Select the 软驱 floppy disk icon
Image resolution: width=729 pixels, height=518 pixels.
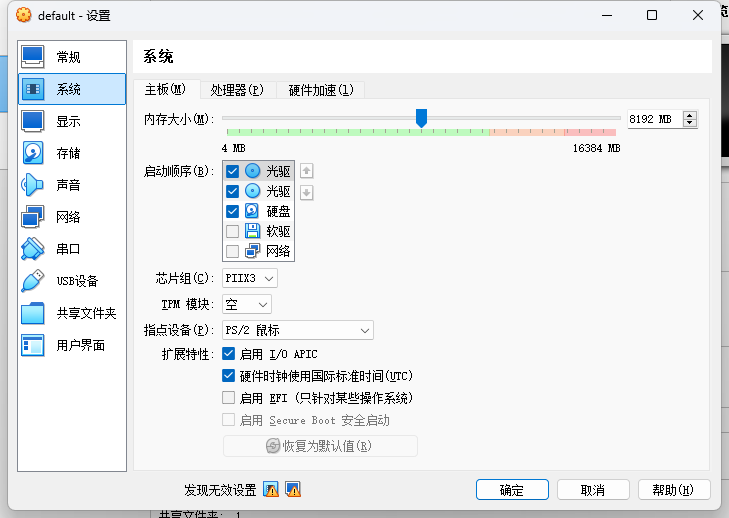pos(252,231)
